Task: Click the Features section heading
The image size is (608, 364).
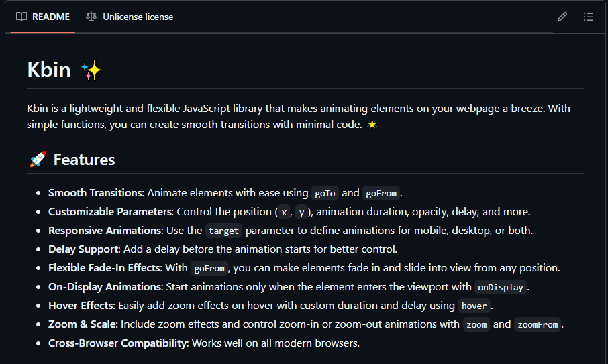Action: 84,160
